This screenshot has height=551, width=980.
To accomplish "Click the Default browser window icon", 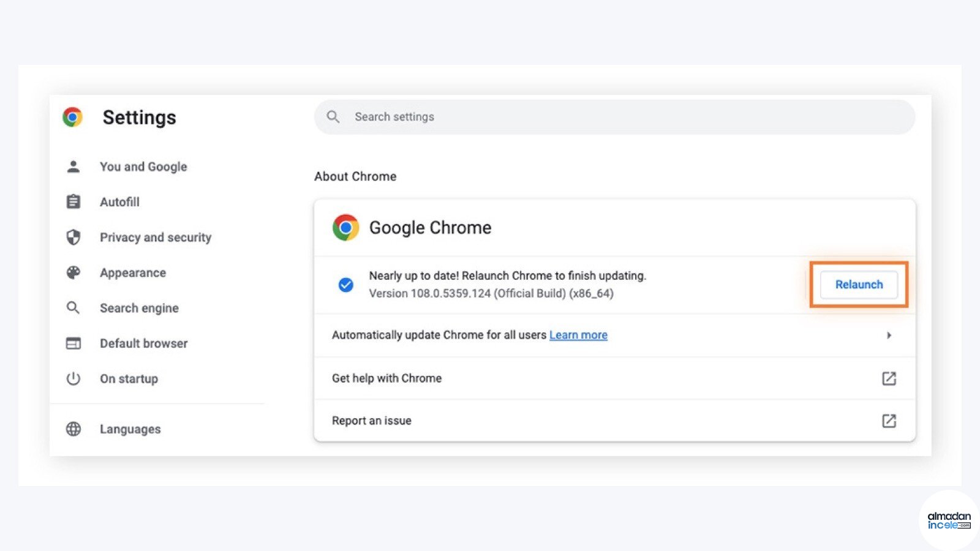I will pos(73,343).
